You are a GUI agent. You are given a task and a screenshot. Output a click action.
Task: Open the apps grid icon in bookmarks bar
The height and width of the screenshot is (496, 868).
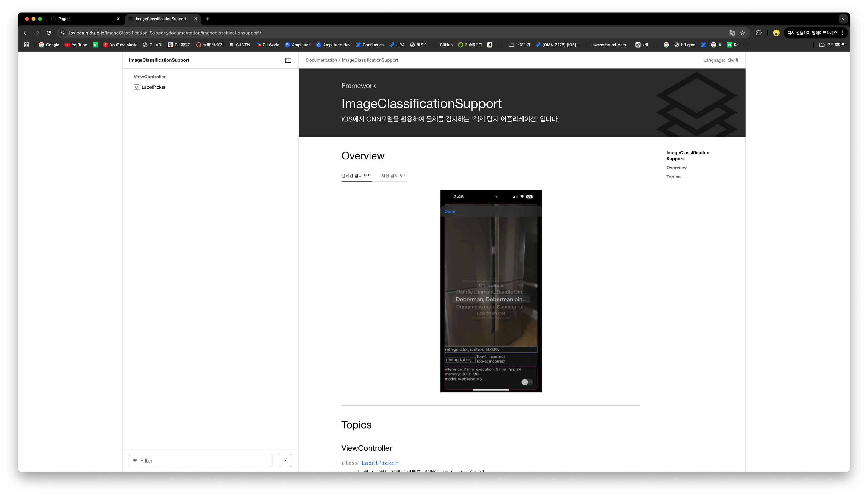pos(27,45)
